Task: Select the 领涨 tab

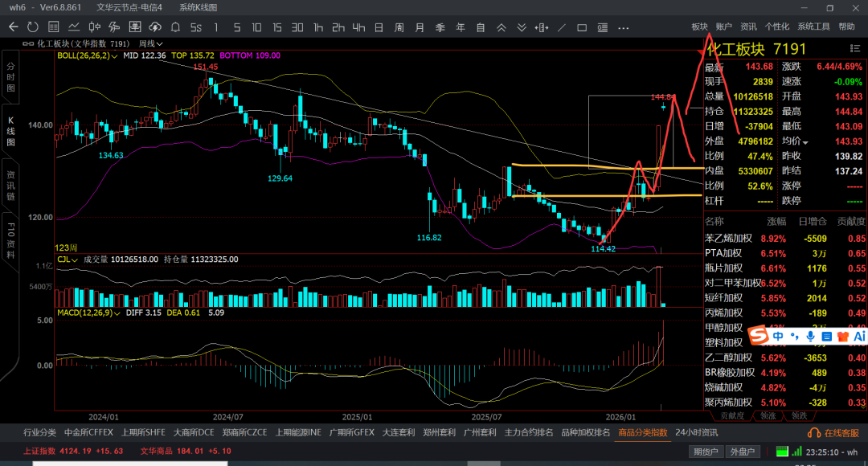Action: [768, 415]
